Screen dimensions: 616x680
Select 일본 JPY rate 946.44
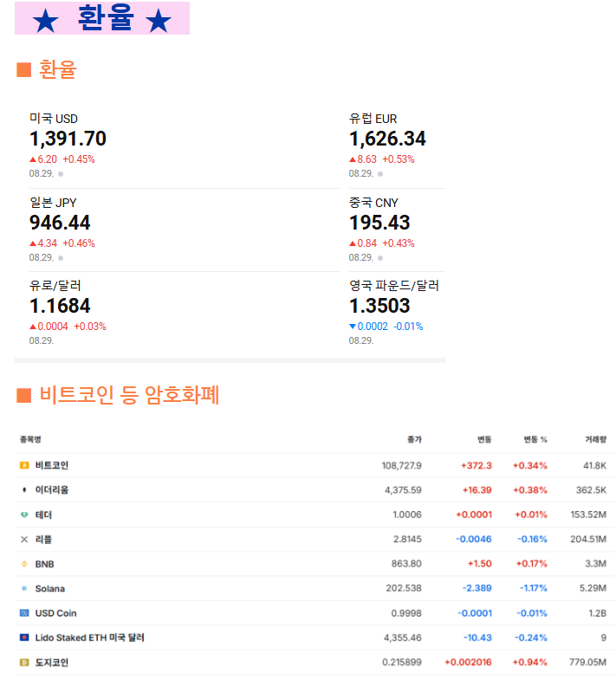(60, 223)
